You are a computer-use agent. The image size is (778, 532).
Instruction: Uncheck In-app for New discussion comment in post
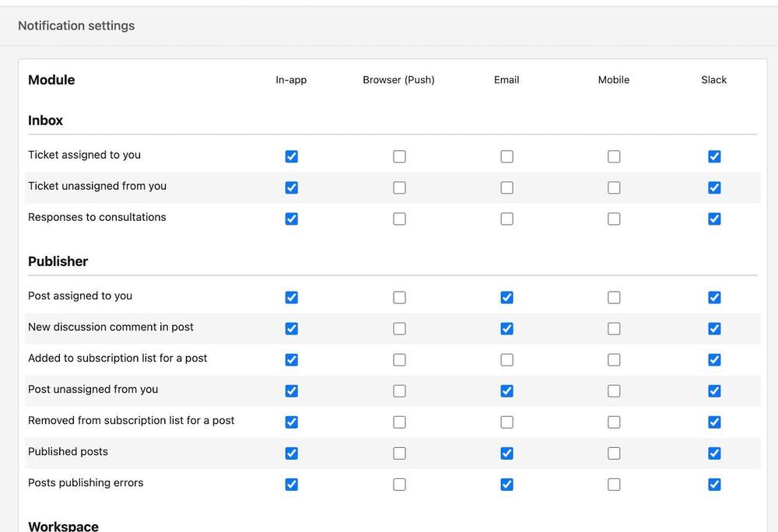pos(292,329)
